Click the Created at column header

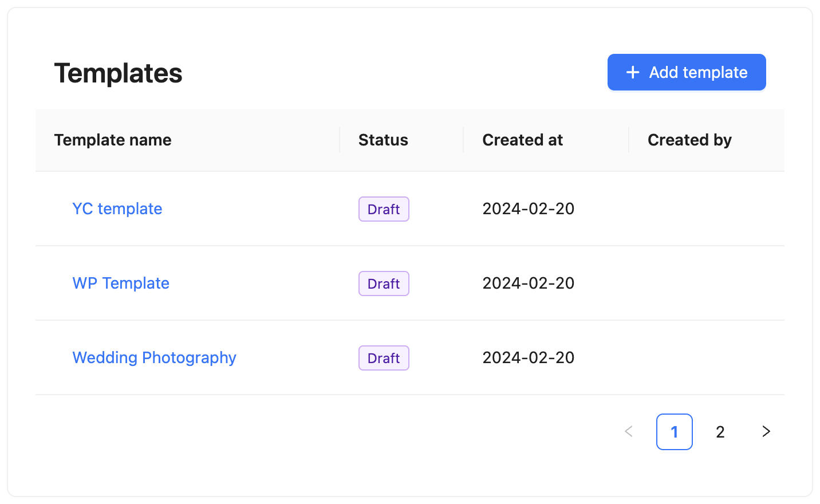click(522, 140)
